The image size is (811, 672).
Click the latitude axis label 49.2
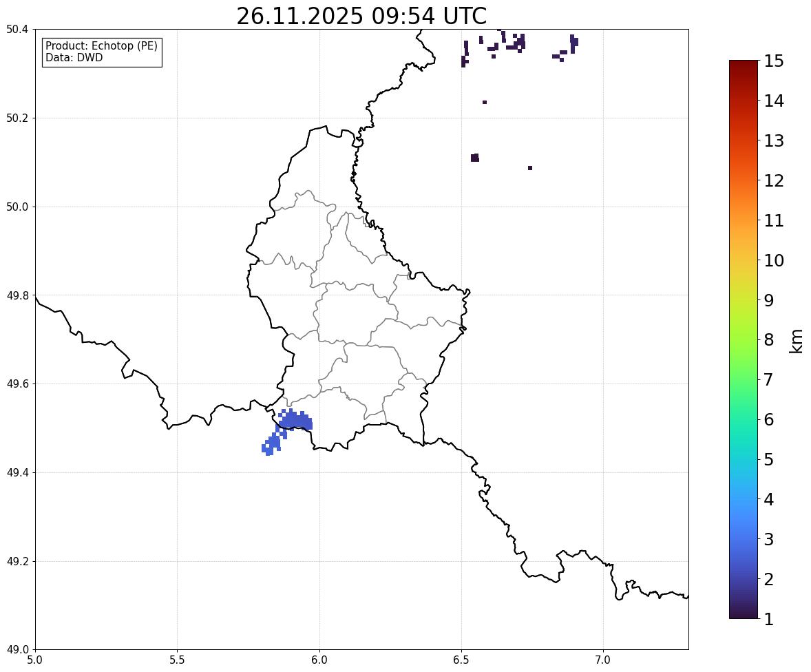click(x=17, y=561)
